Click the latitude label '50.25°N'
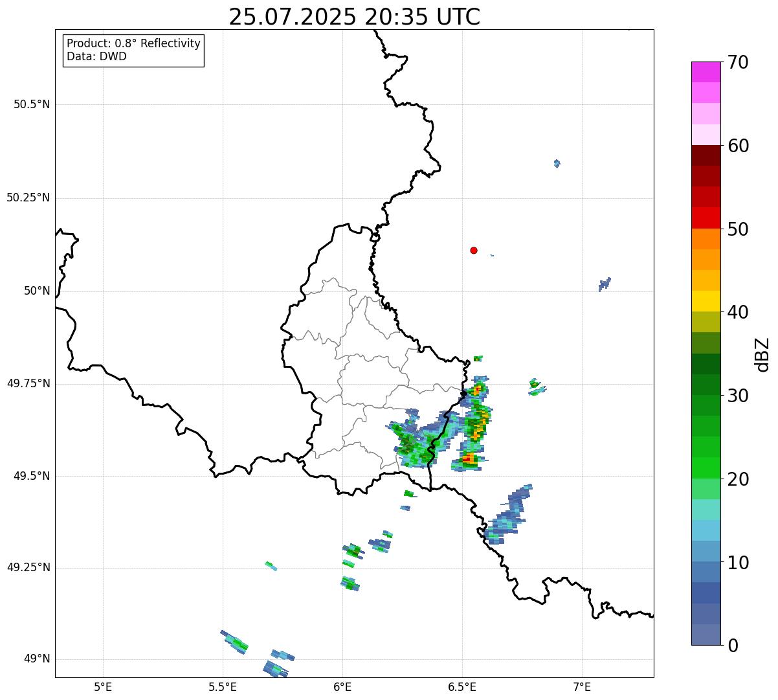This screenshot has height=700, width=778. (28, 198)
